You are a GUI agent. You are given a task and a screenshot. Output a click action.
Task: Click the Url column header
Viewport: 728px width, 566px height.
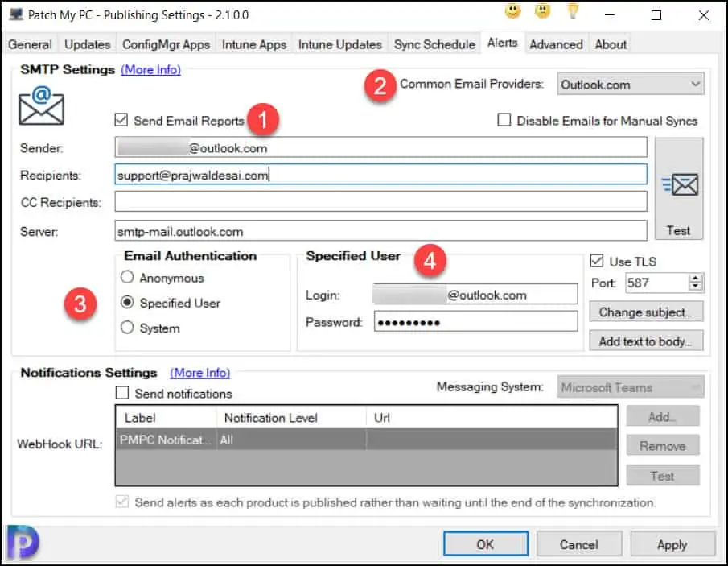point(492,417)
